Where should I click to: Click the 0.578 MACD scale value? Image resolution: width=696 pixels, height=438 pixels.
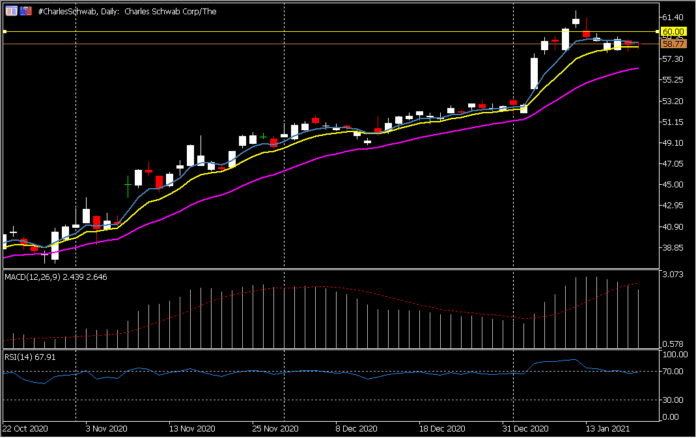click(672, 344)
